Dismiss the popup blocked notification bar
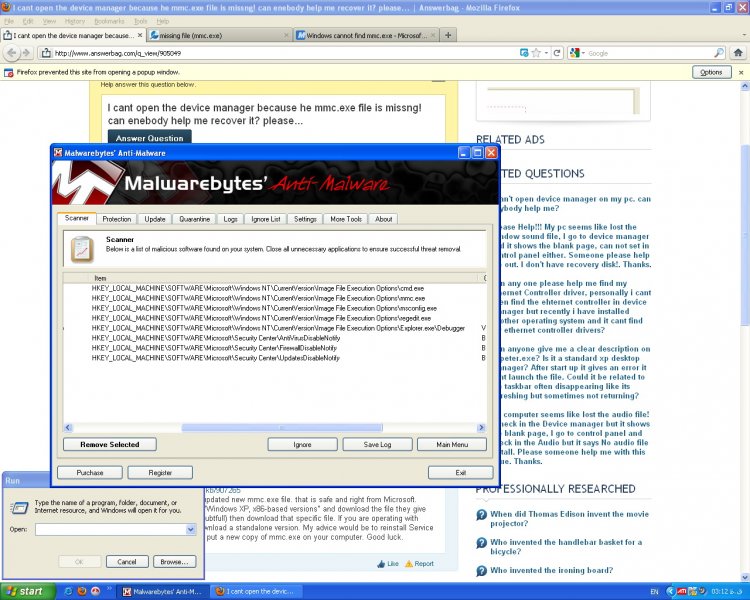The height and width of the screenshot is (600, 750). click(741, 72)
